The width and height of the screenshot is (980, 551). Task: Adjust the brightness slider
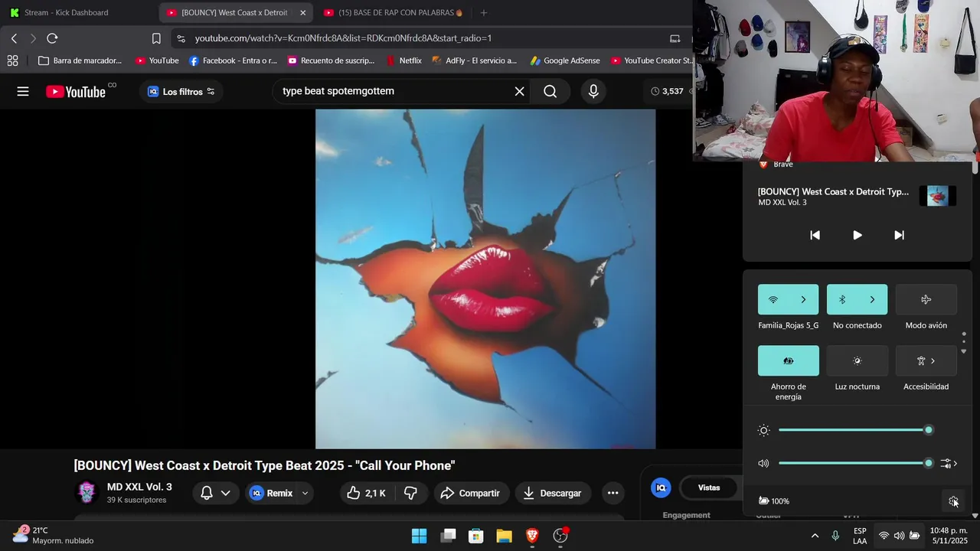[854, 430]
